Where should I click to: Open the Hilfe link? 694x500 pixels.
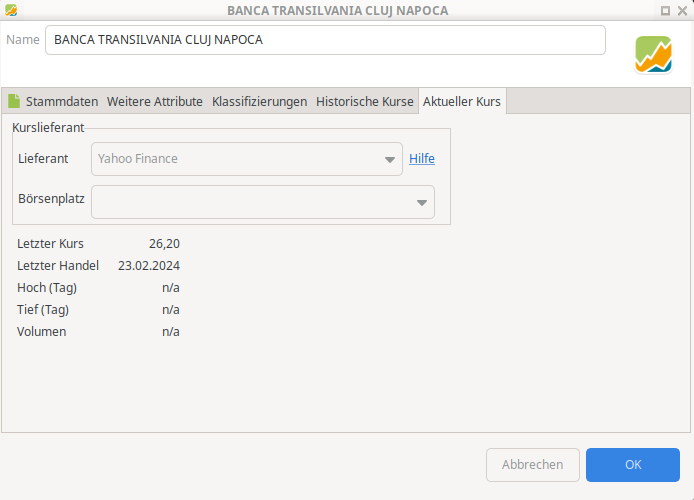tap(422, 158)
